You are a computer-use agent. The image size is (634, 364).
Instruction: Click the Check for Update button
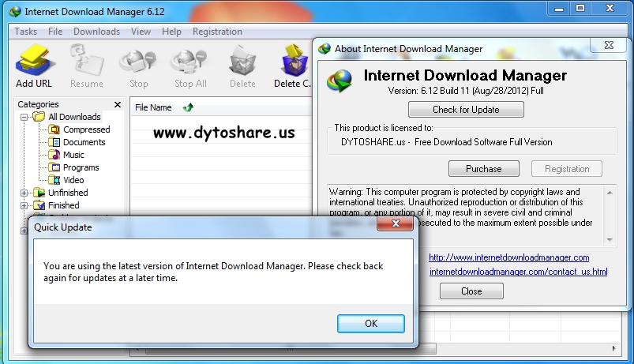pos(466,110)
